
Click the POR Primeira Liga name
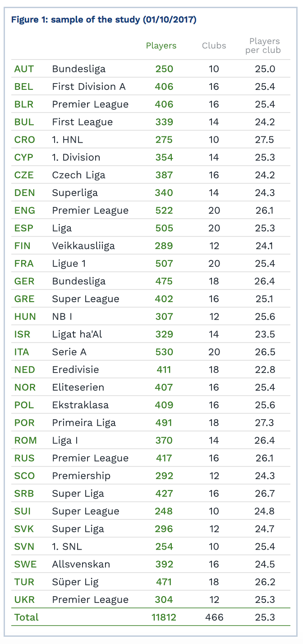[x=84, y=423]
